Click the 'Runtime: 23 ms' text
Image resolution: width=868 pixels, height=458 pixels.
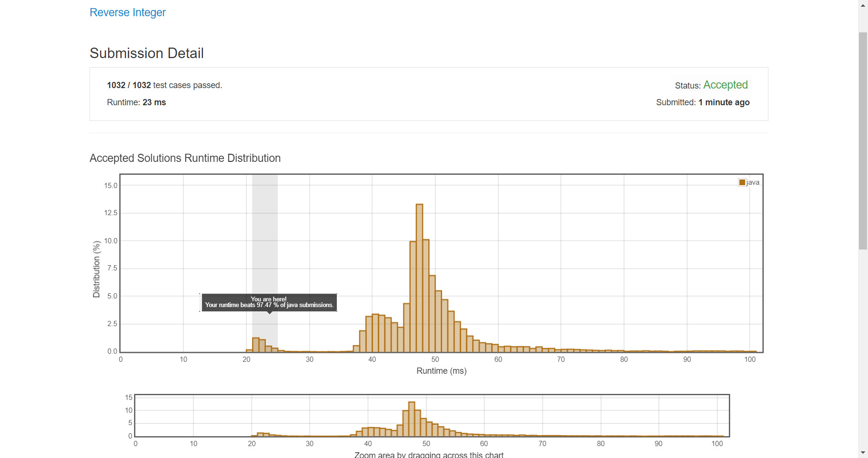point(136,102)
